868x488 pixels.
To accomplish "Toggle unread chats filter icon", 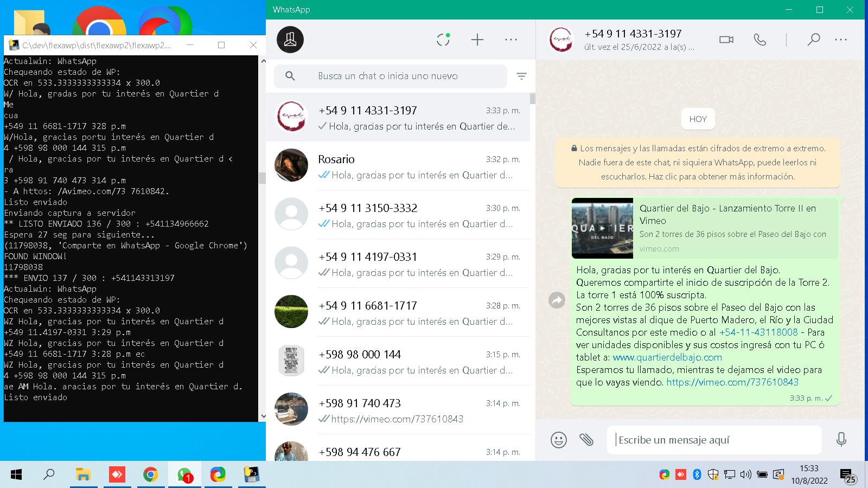I will 521,76.
